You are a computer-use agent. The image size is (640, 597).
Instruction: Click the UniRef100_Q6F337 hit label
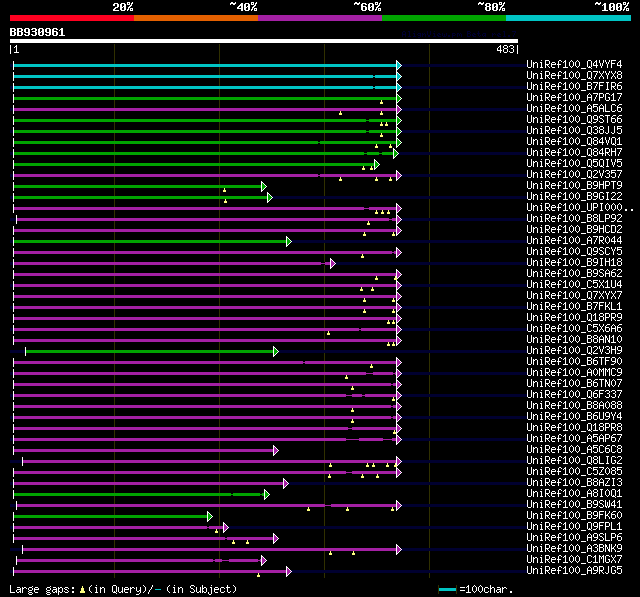point(574,395)
